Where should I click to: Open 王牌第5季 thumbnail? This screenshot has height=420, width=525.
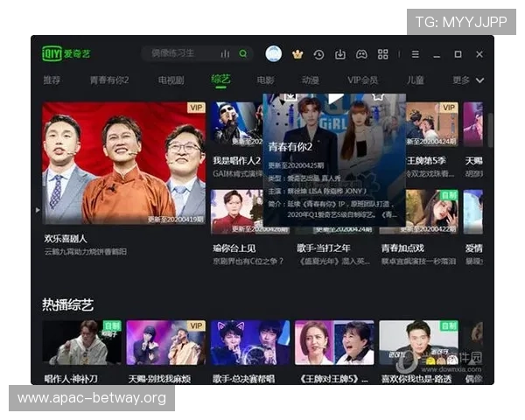pyautogui.click(x=432, y=124)
